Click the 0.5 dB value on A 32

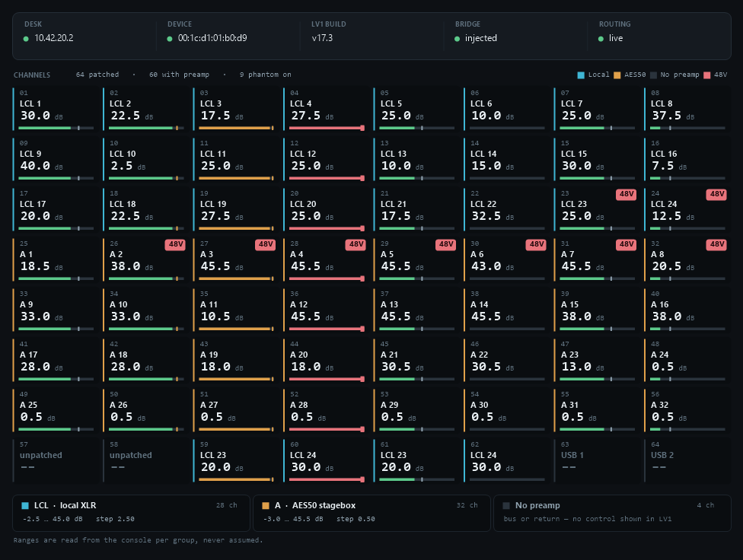668,417
